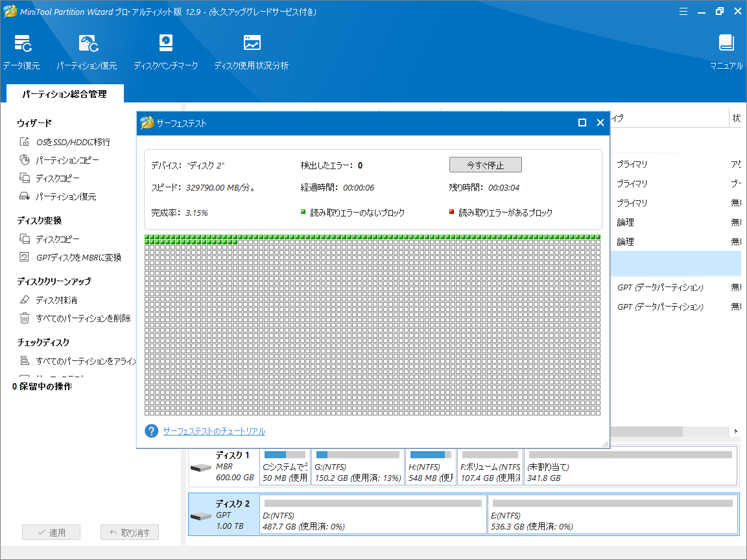The image size is (747, 560).
Task: Select the F:ボリューム 107.4 GB partition
Action: (x=490, y=467)
